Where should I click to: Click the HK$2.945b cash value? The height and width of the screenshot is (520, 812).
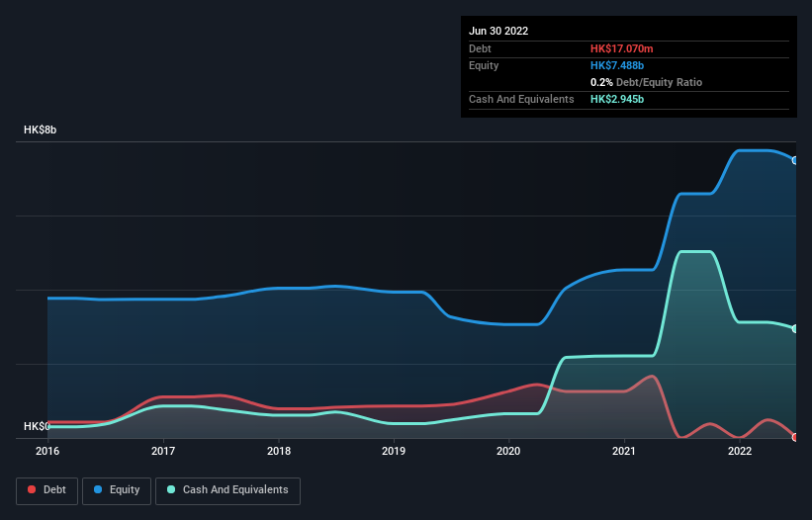pyautogui.click(x=617, y=99)
